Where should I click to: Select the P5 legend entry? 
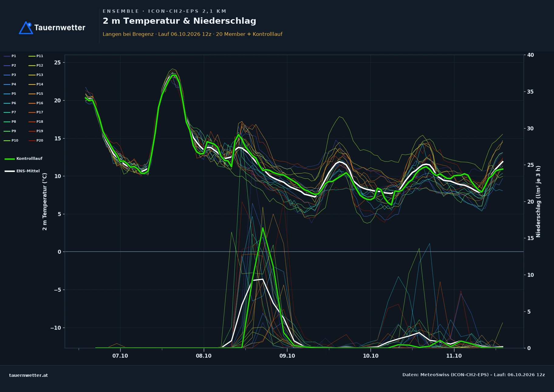(x=10, y=94)
